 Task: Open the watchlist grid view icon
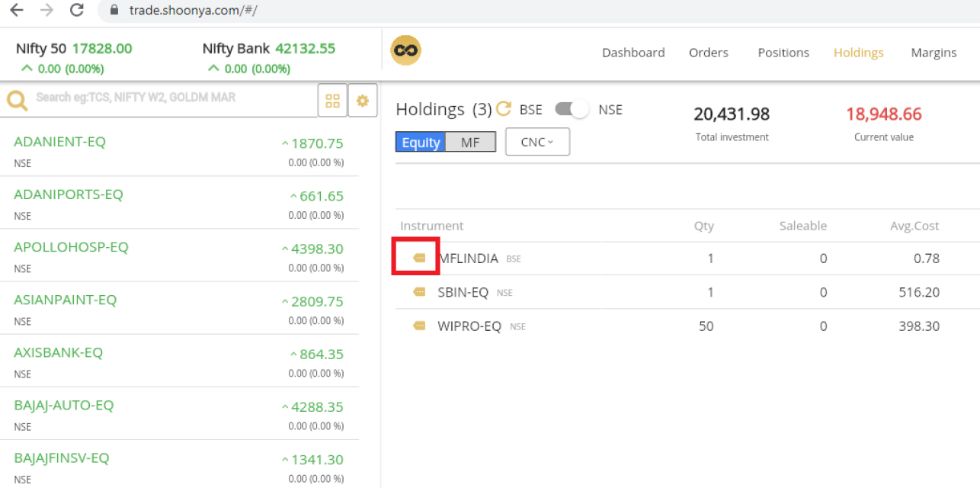click(x=332, y=101)
